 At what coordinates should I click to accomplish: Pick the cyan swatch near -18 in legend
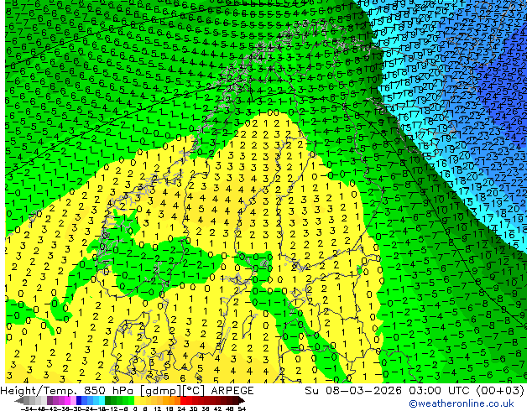pyautogui.click(x=102, y=400)
